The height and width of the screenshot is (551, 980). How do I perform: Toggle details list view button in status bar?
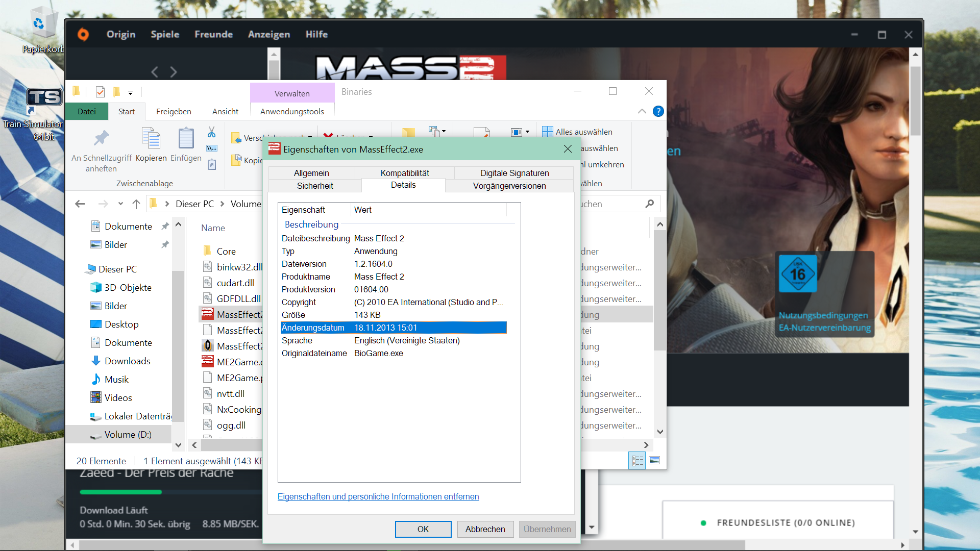(x=638, y=461)
